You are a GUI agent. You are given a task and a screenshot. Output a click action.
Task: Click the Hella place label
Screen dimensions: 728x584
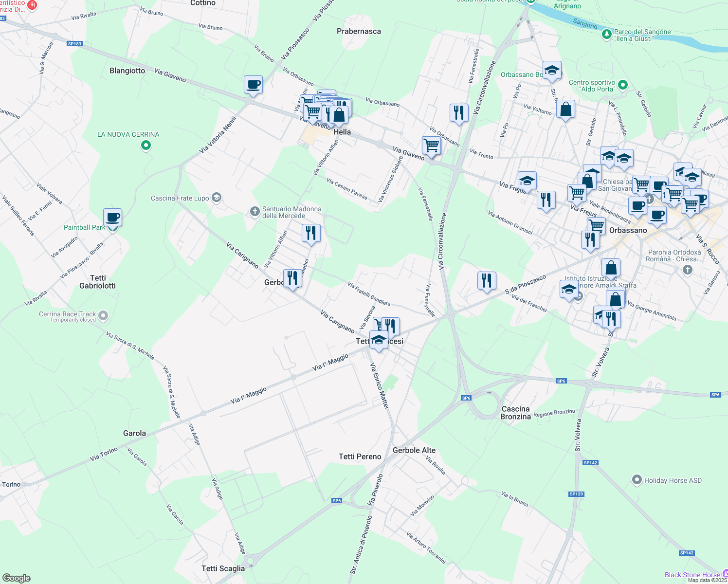point(342,132)
